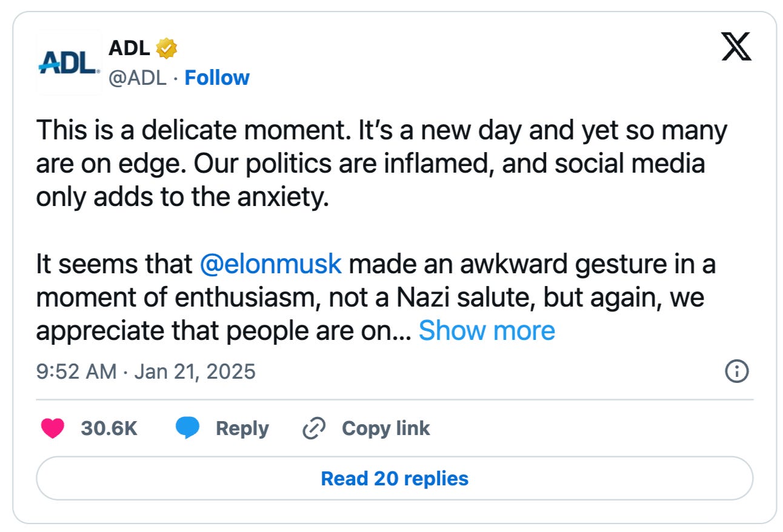
Task: Click the gold verified badge next to ADL
Action: point(167,48)
